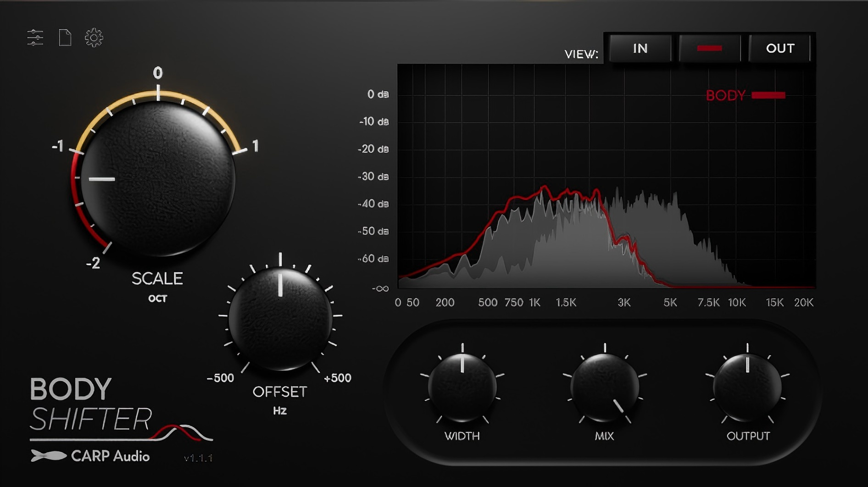868x487 pixels.
Task: Click the 20K frequency label
Action: (x=803, y=303)
